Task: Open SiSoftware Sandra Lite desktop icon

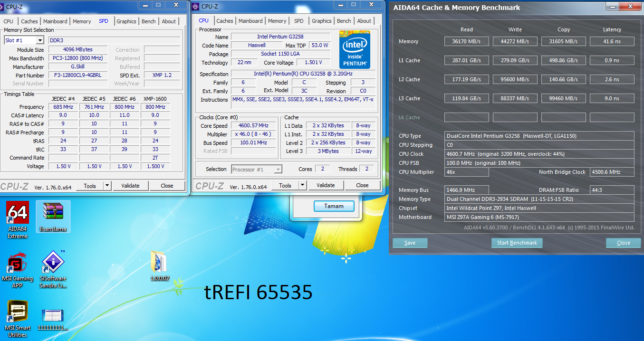Action: [x=53, y=269]
